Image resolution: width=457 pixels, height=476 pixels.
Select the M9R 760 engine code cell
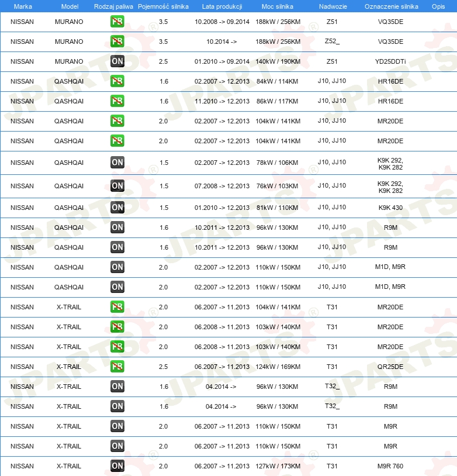pos(390,466)
